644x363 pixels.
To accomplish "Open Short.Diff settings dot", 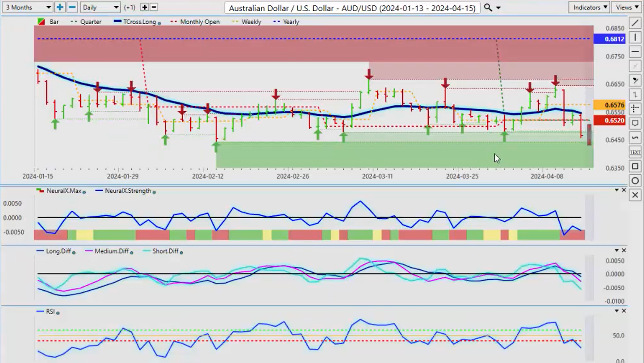I will 181,252.
